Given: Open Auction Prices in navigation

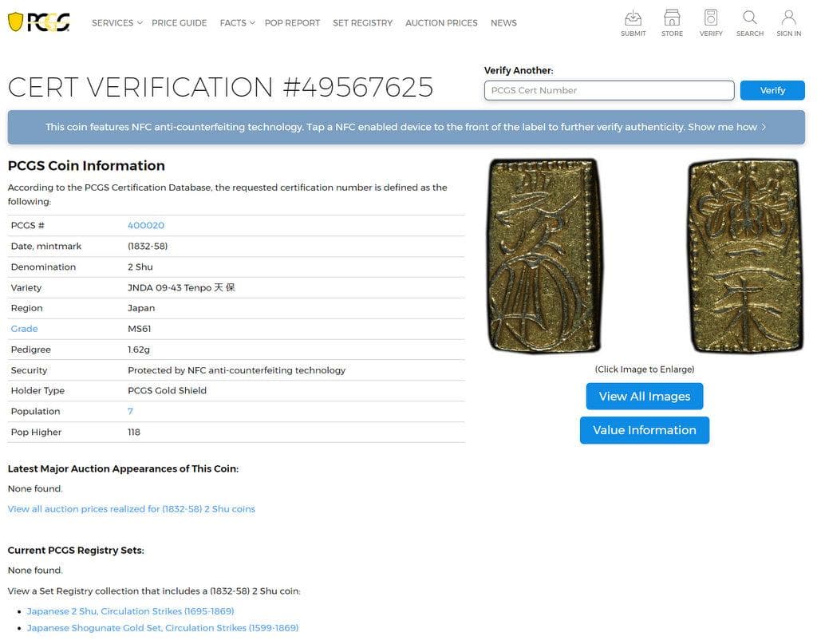Looking at the screenshot, I should (441, 23).
